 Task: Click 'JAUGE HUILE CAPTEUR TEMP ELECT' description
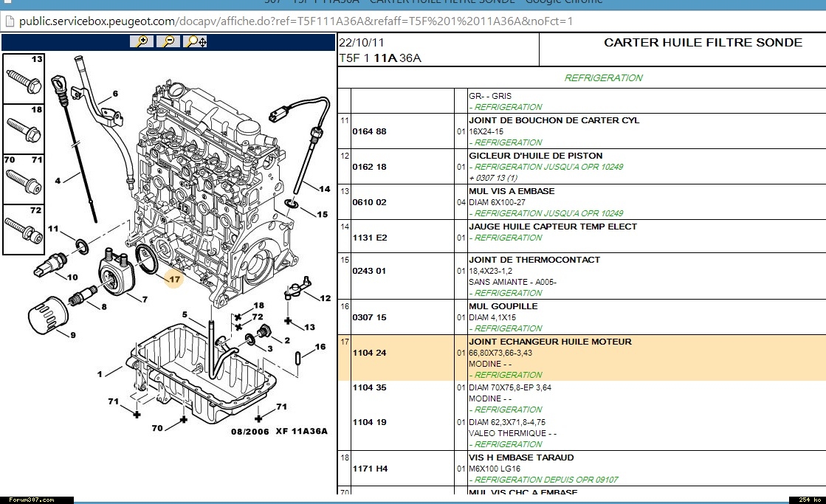pos(553,226)
